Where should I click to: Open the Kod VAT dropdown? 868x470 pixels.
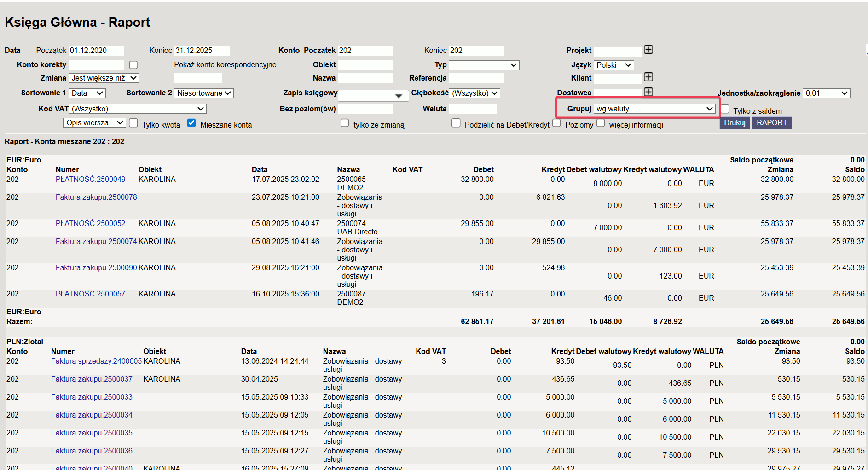click(x=137, y=109)
